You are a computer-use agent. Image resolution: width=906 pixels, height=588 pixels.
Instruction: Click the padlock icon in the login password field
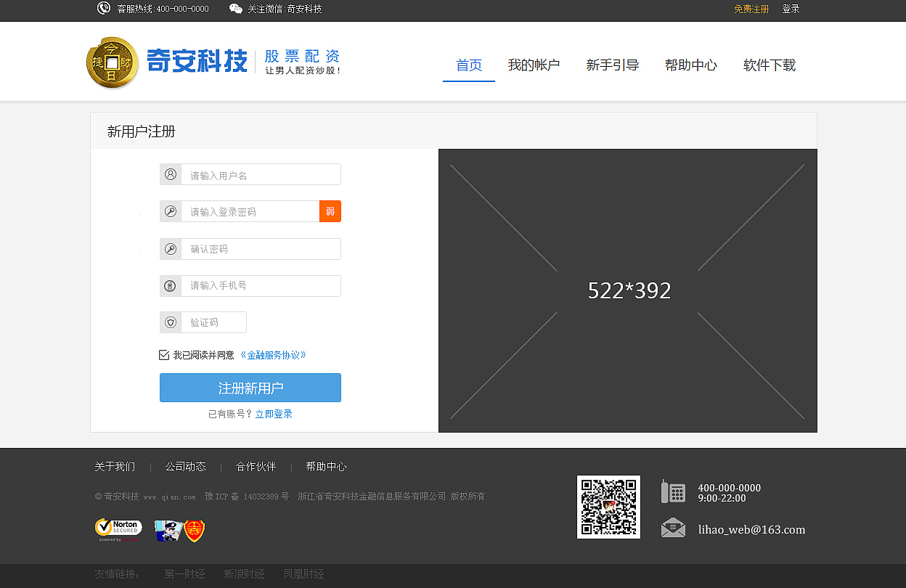pos(171,211)
